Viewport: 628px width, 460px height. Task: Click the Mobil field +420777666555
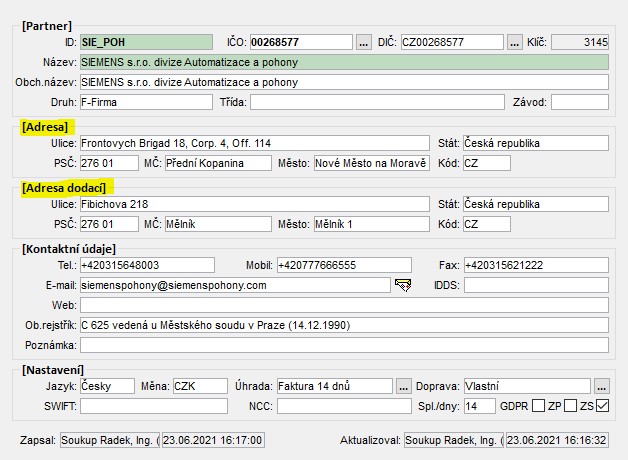(344, 265)
